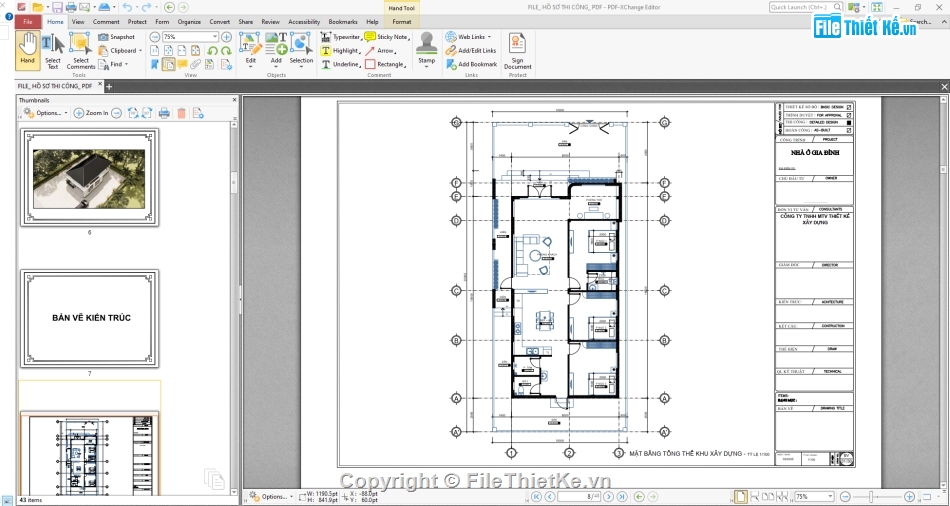Pick the Highlight text tool
Image resolution: width=950 pixels, height=506 pixels.
340,50
